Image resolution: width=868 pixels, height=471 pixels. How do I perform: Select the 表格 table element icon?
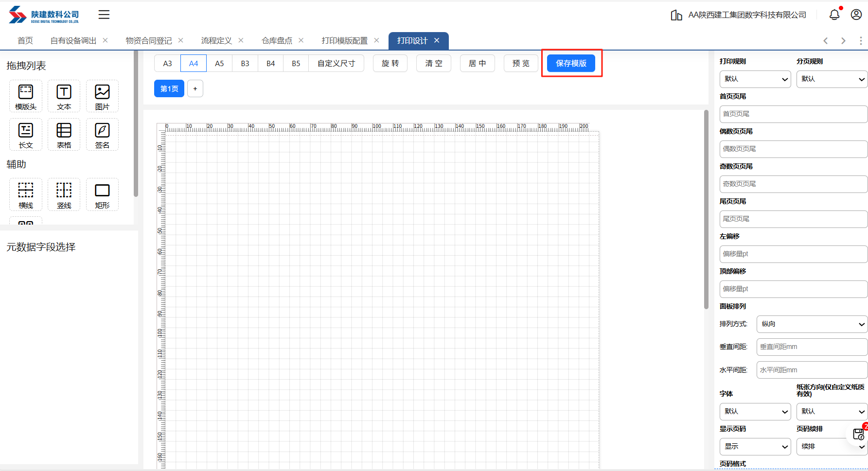pos(64,135)
